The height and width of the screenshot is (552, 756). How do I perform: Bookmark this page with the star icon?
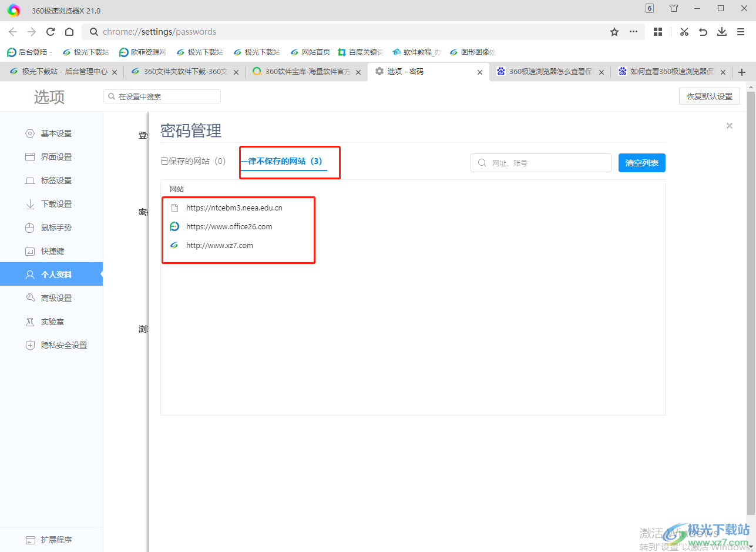click(x=614, y=32)
